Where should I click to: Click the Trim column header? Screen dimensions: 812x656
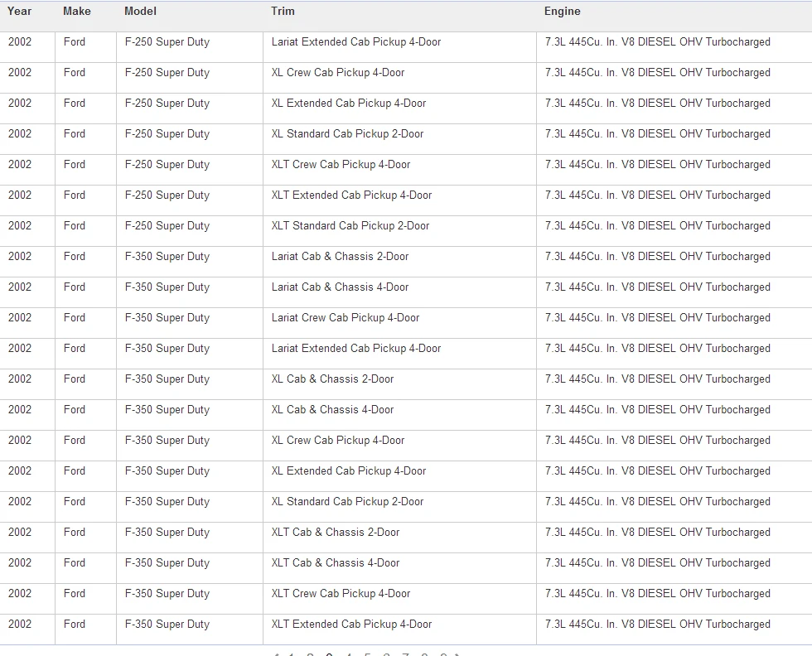(283, 12)
